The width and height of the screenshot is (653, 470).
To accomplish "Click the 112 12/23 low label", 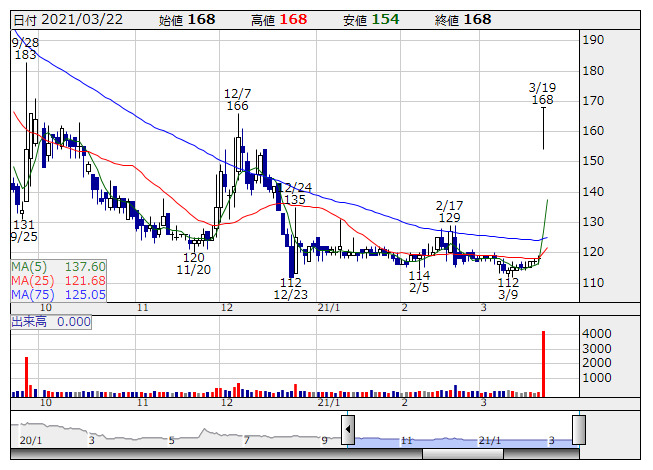I will coord(291,288).
